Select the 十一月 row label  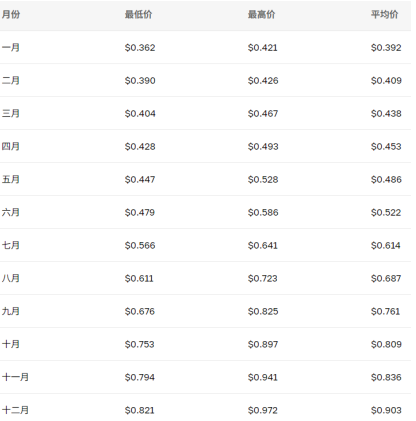coord(15,377)
